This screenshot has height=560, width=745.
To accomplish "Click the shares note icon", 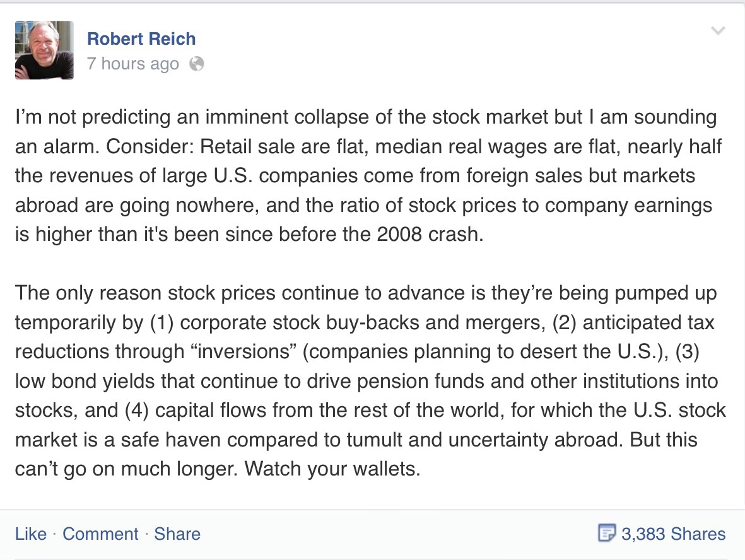I will (606, 534).
